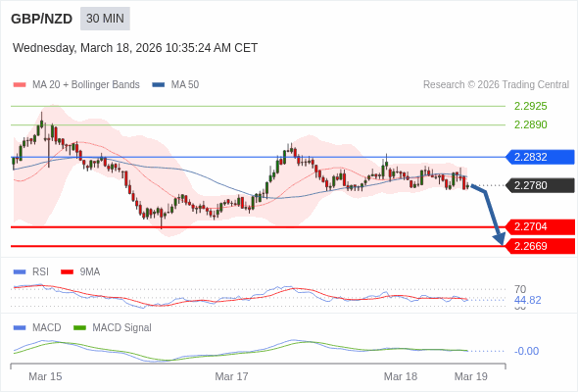This screenshot has height=392, width=578.
Task: Click the blue 2.2832 pivot price tag
Action: click(540, 157)
